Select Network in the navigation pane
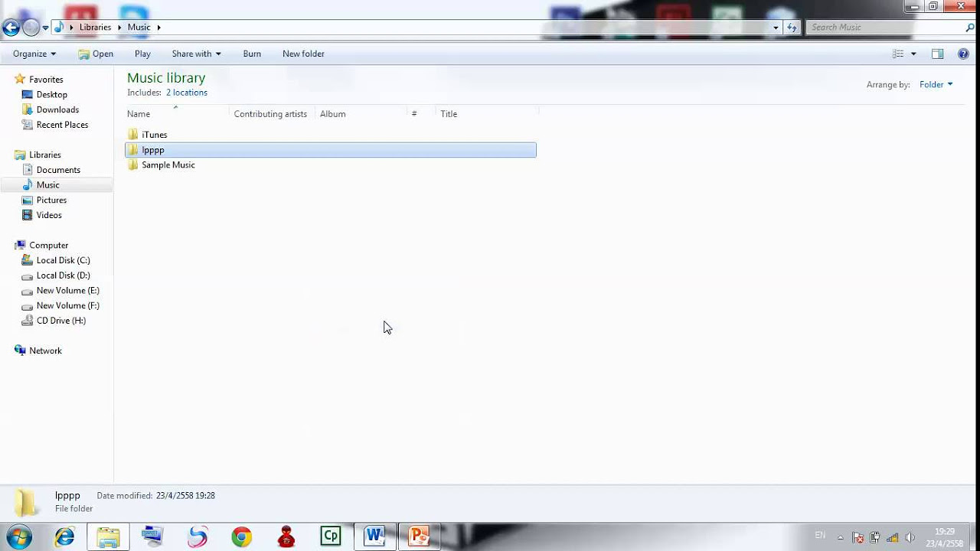This screenshot has width=980, height=551. [45, 350]
